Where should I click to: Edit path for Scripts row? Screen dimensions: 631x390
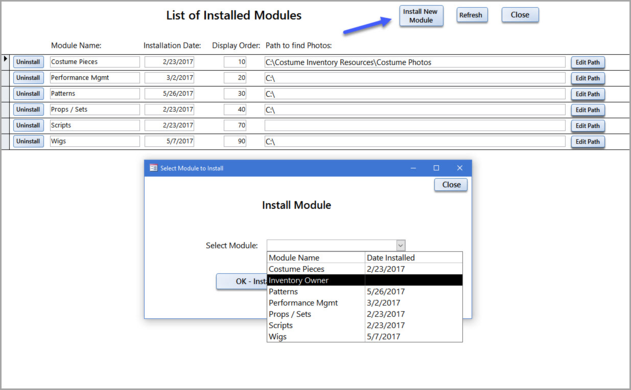point(588,126)
